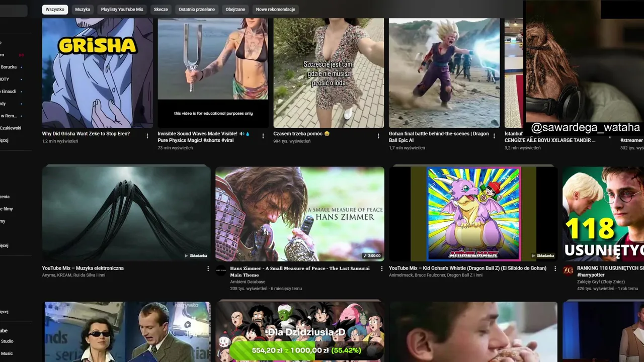Click title Invisible Sound Waves Made Visible

point(204,137)
